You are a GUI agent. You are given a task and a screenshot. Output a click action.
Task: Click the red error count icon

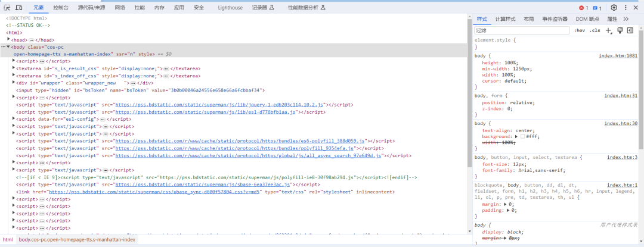[583, 8]
